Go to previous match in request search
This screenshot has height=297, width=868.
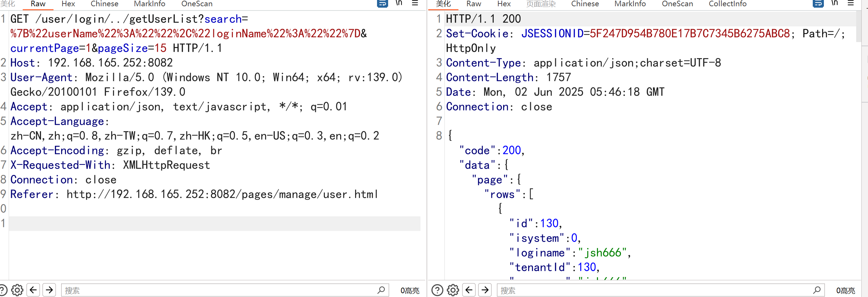33,290
